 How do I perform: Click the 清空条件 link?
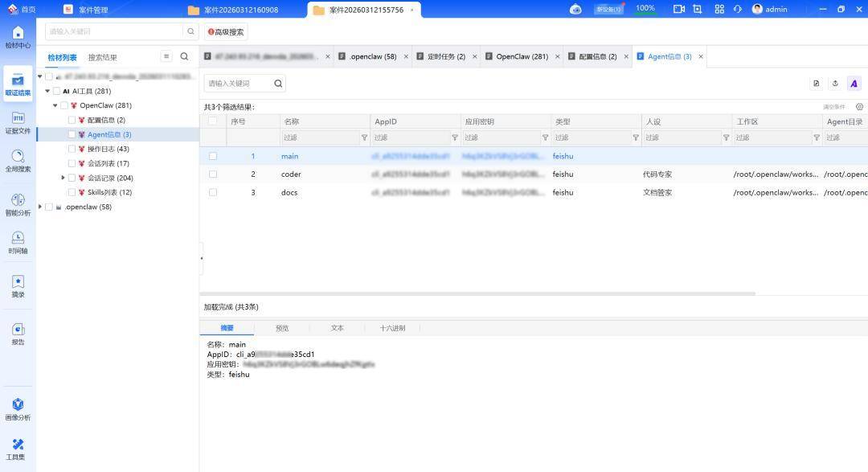[x=833, y=107]
